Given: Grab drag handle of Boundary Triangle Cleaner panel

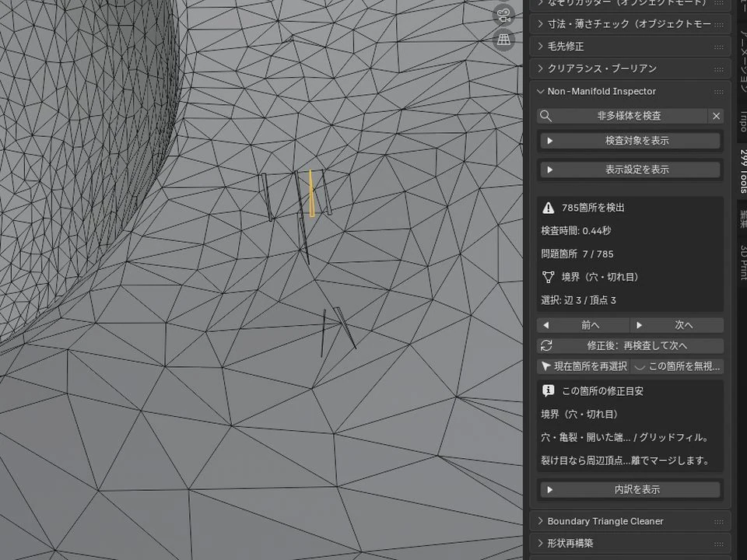Looking at the screenshot, I should (x=719, y=522).
